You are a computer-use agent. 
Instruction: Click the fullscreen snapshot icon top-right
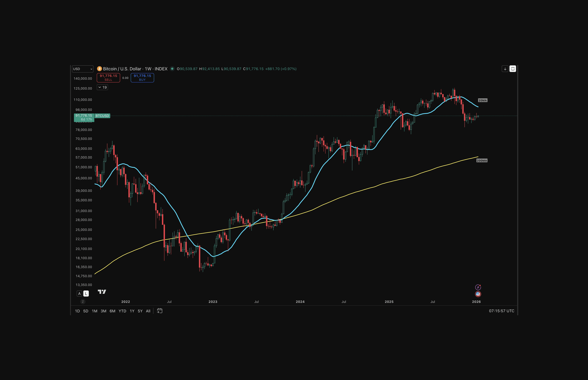[513, 69]
